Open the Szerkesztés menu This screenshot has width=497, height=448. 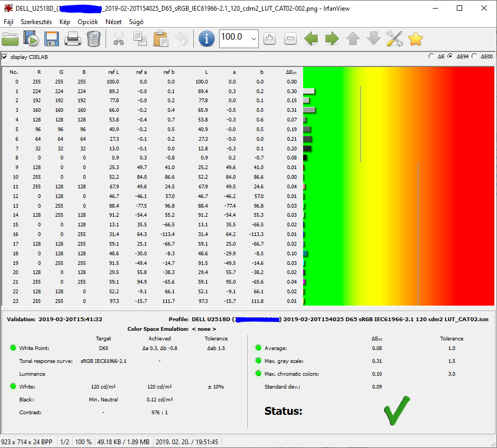tap(36, 22)
